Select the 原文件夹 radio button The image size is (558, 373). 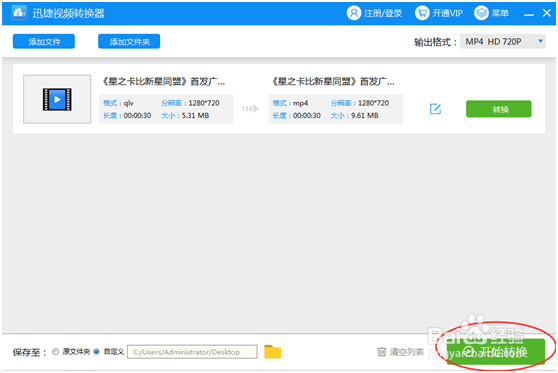tap(55, 352)
